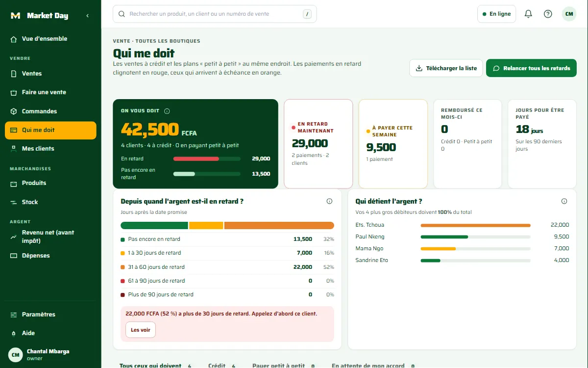Click the En ligne status indicator
588x368 pixels.
496,14
